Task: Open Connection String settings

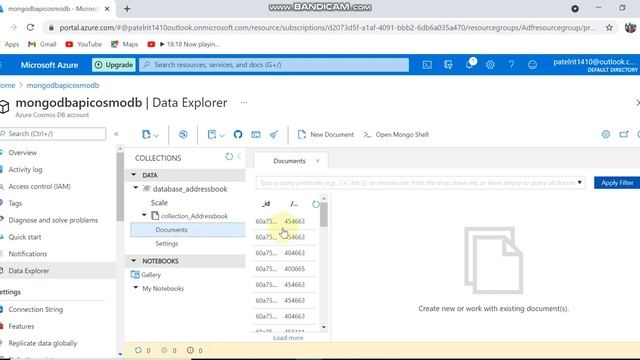Action: [x=36, y=309]
